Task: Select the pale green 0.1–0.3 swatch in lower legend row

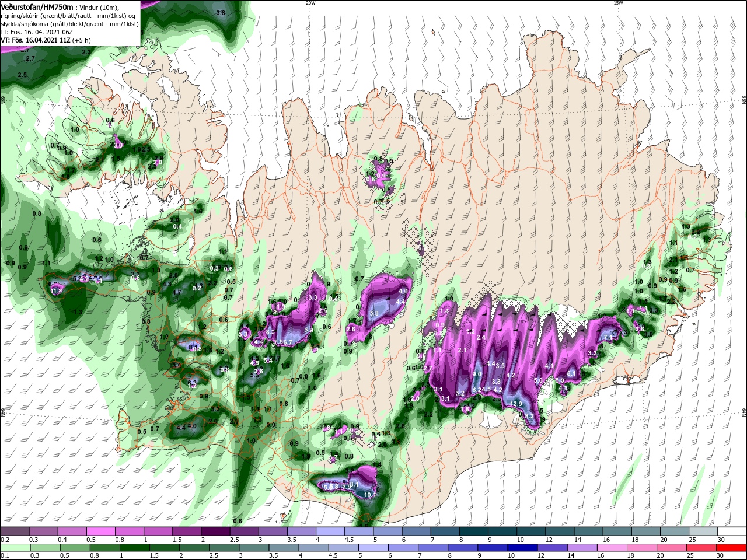Action: coord(15,548)
